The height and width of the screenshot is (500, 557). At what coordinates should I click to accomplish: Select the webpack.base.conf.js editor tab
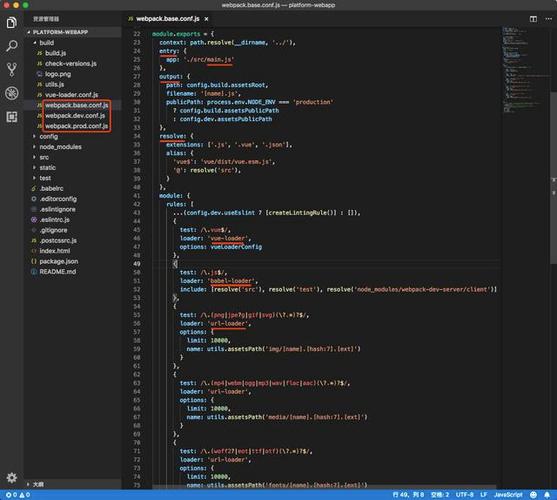point(168,19)
